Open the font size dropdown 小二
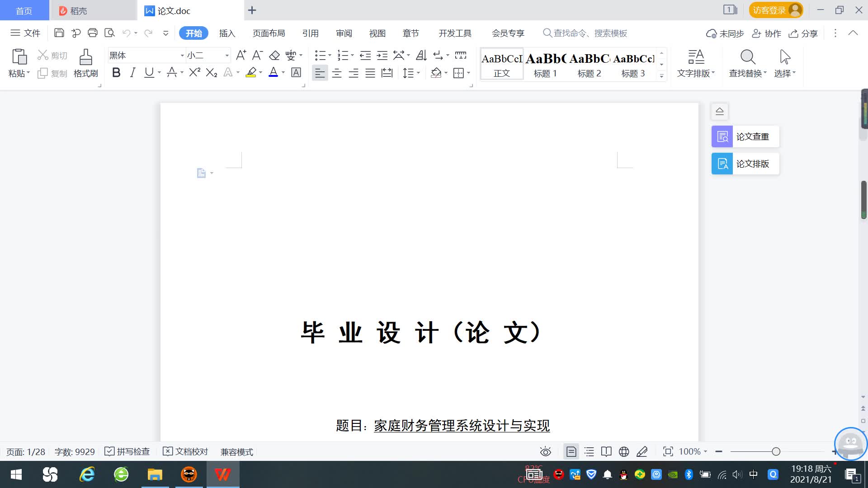 pos(227,56)
